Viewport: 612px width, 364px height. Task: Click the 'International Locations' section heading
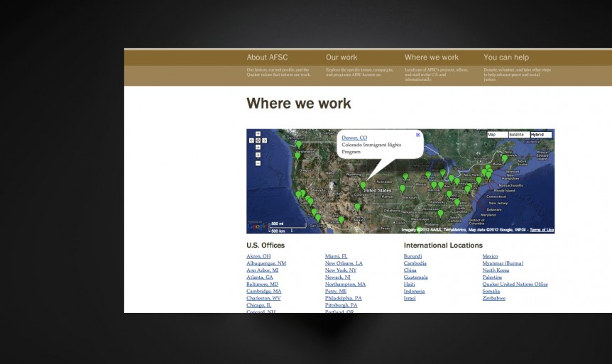tap(443, 246)
